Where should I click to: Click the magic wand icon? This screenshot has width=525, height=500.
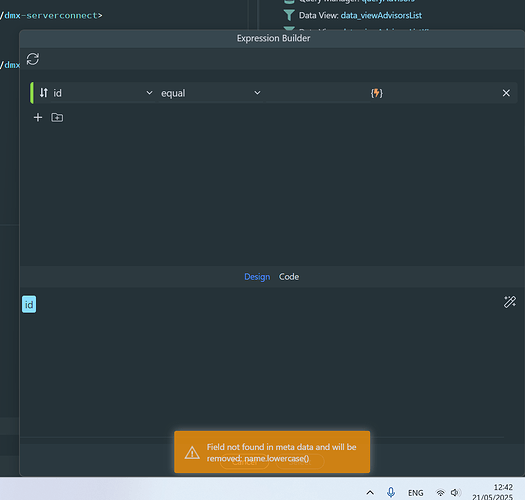(510, 302)
